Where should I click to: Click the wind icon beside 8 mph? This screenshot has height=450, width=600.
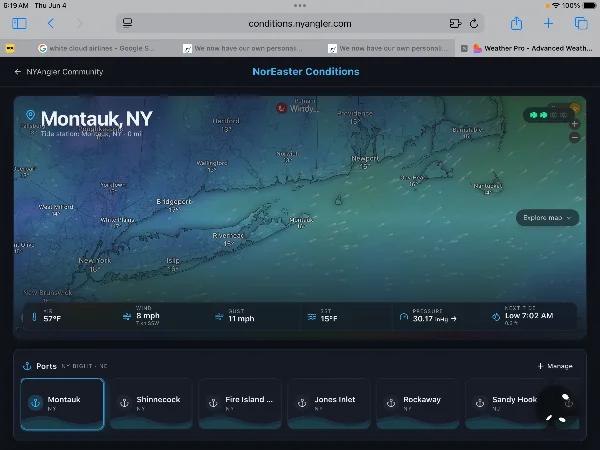click(x=127, y=316)
